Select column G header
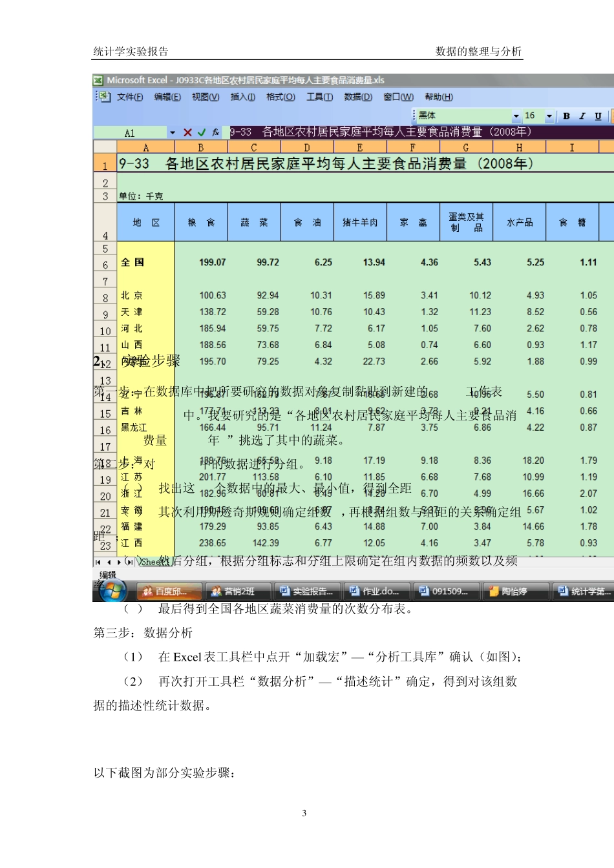The image size is (614, 868). pos(466,147)
